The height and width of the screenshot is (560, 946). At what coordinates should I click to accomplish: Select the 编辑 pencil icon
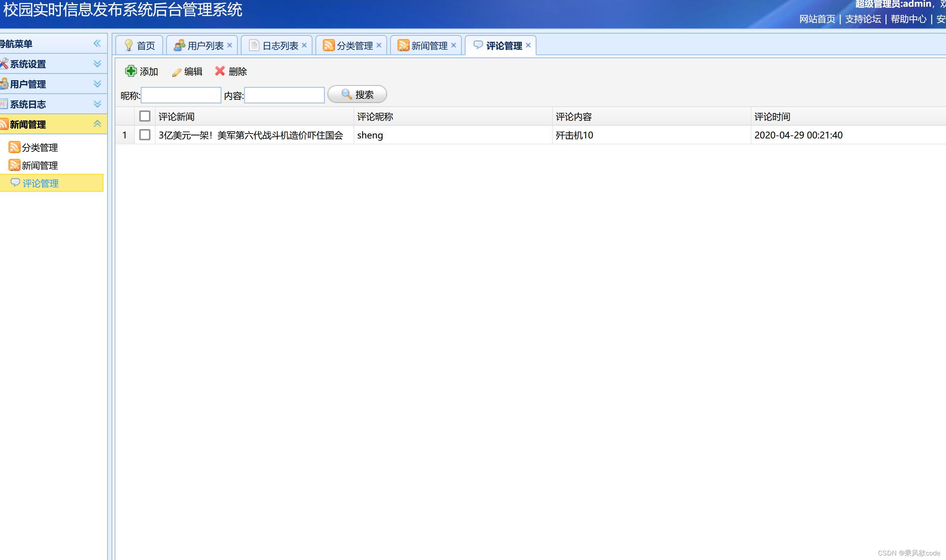(176, 72)
